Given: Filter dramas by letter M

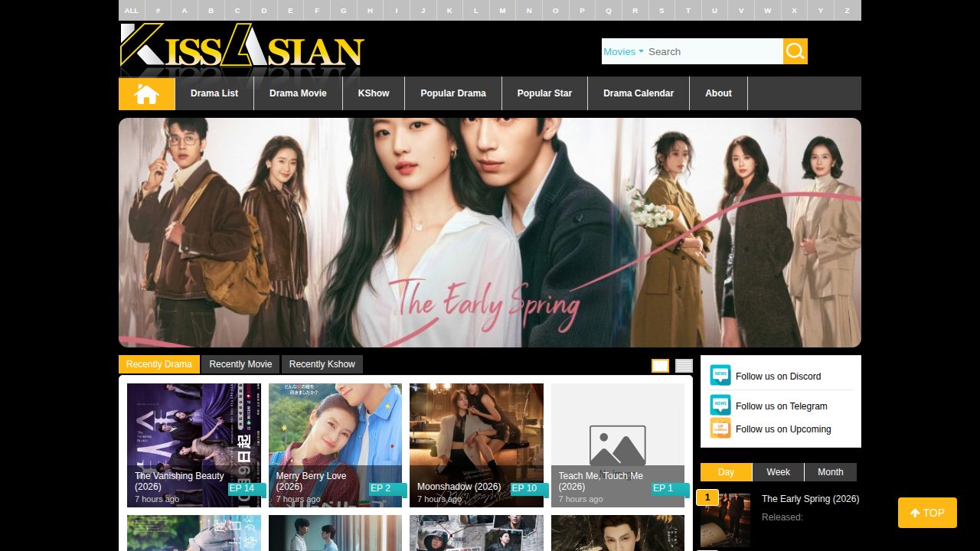Looking at the screenshot, I should point(502,10).
